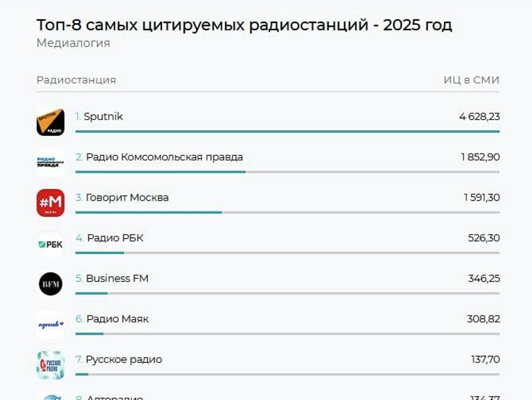Click the Радиостанция column header
Viewport: 532px width, 400px height.
tap(76, 80)
